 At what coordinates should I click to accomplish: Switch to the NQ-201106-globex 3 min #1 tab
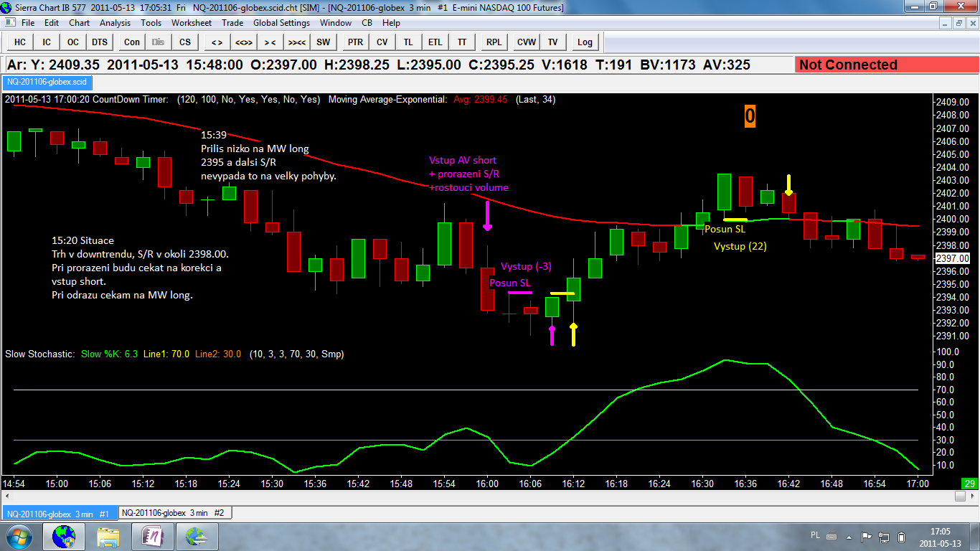tap(59, 514)
